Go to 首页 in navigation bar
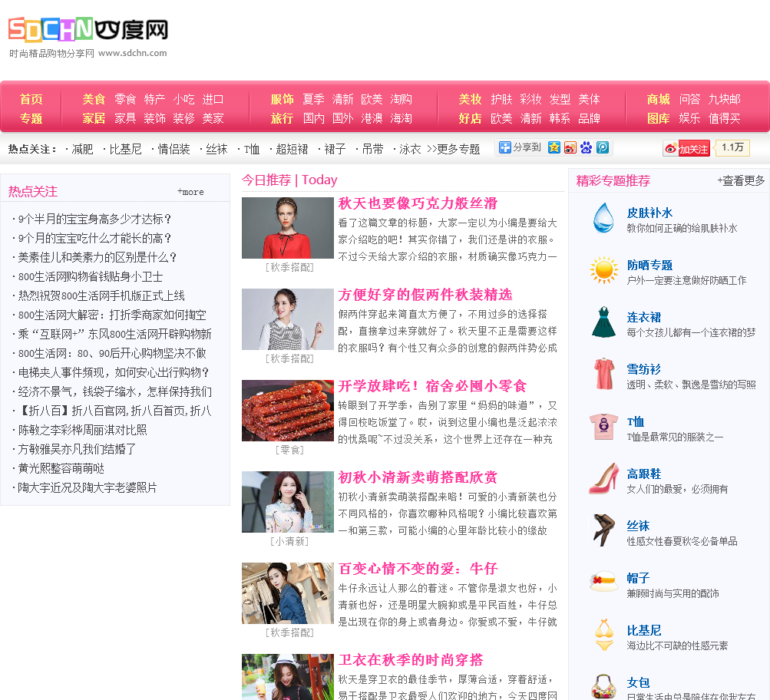 [31, 99]
